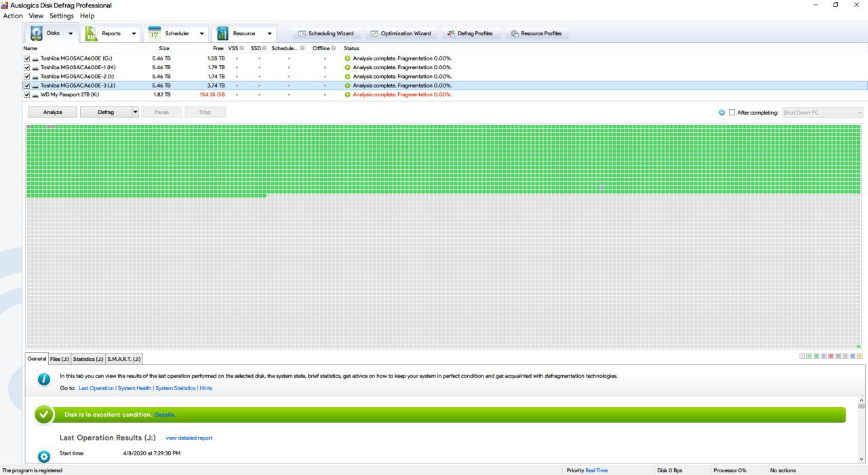Click drive icon of Toshiba MG05ACA600E-1 (H:)

pyautogui.click(x=35, y=67)
